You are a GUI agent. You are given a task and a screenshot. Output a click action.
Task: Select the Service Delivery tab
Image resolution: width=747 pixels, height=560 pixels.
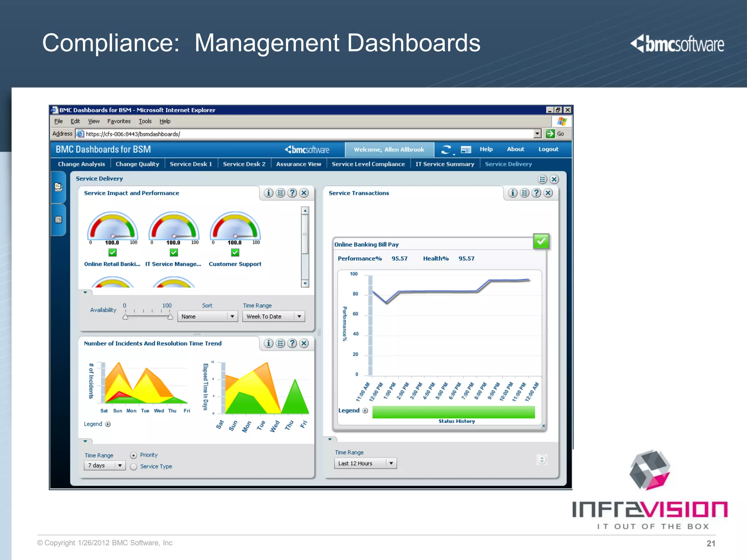[508, 164]
